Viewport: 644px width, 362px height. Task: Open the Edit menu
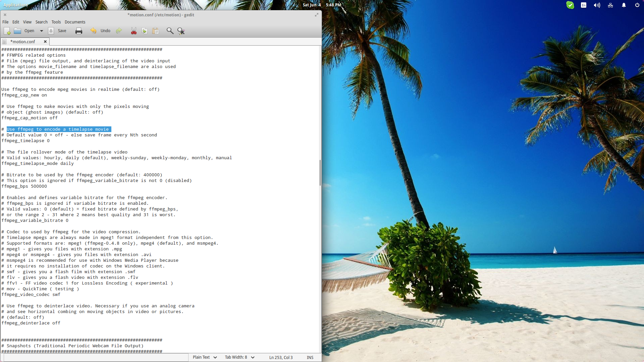tap(16, 22)
